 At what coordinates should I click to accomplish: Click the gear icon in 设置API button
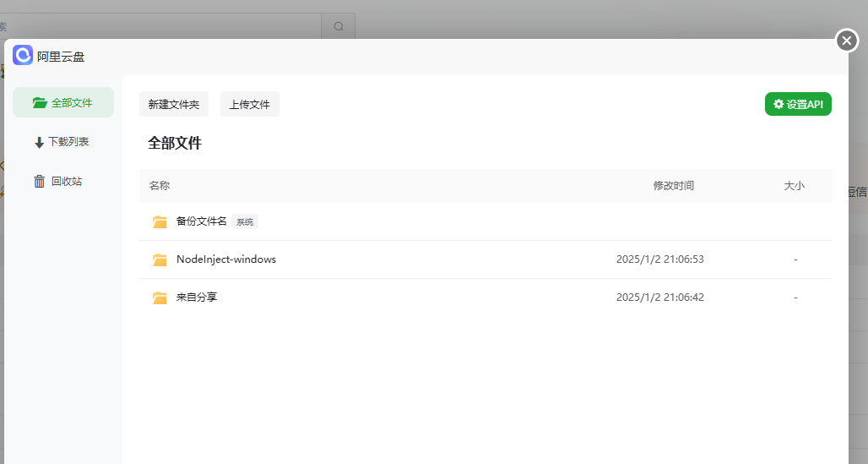778,104
